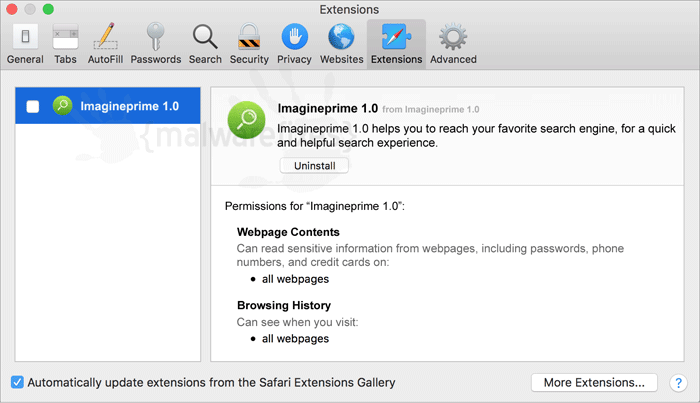The height and width of the screenshot is (403, 700).
Task: Click 'Automatically update extensions' label text
Action: (x=212, y=382)
